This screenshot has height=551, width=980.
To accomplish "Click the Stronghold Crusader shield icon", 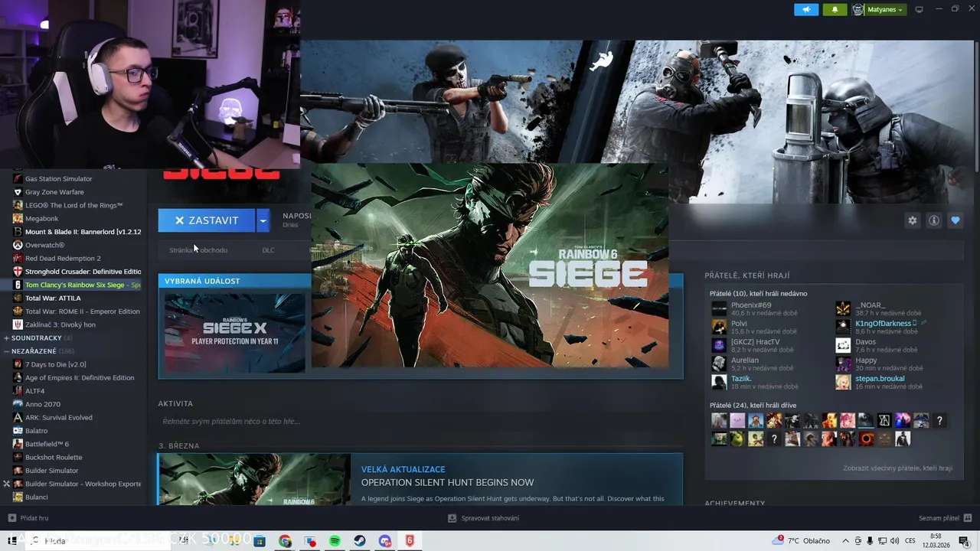I will coord(18,272).
